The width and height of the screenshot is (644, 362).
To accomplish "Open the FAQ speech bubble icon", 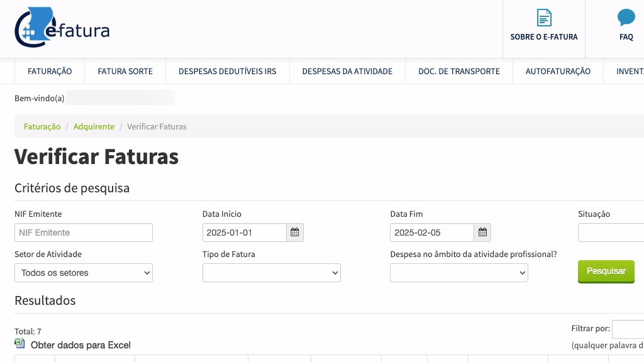I will tap(626, 18).
